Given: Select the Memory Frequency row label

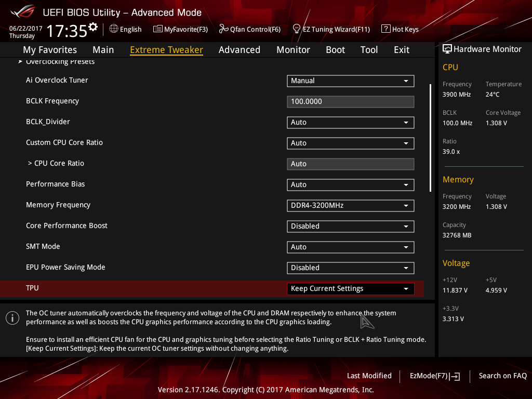Looking at the screenshot, I should tap(58, 205).
